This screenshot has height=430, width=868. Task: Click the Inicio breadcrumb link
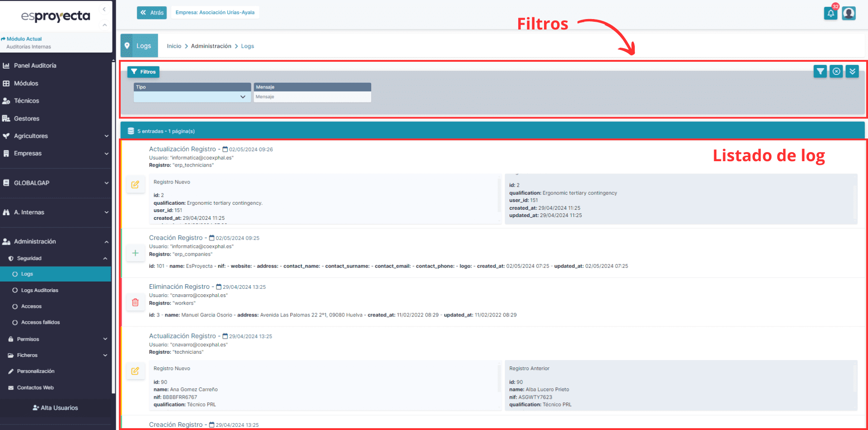click(174, 46)
